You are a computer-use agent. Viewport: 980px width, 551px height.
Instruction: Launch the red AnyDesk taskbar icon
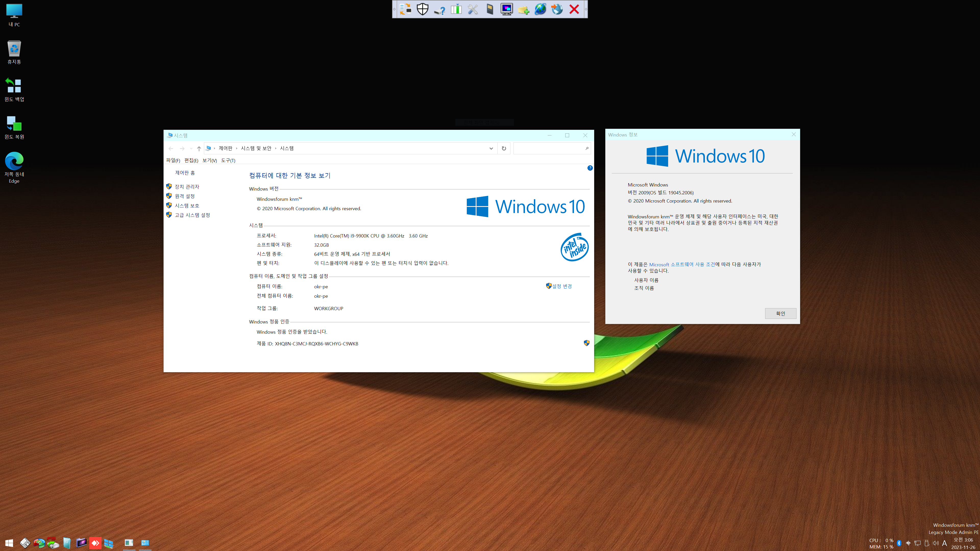coord(95,543)
